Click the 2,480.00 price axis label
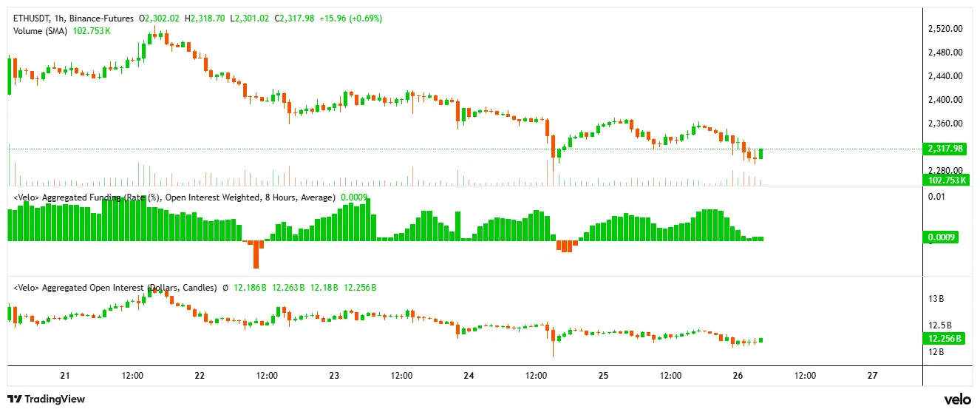980x412 pixels. pos(945,53)
